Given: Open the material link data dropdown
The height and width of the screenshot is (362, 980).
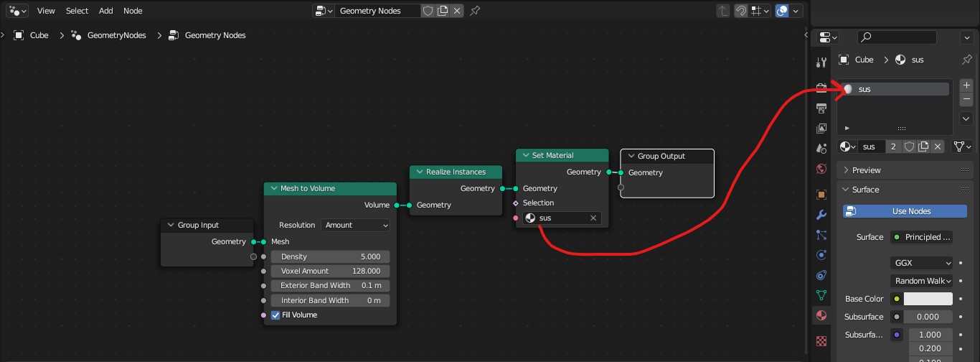Looking at the screenshot, I should coord(962,147).
